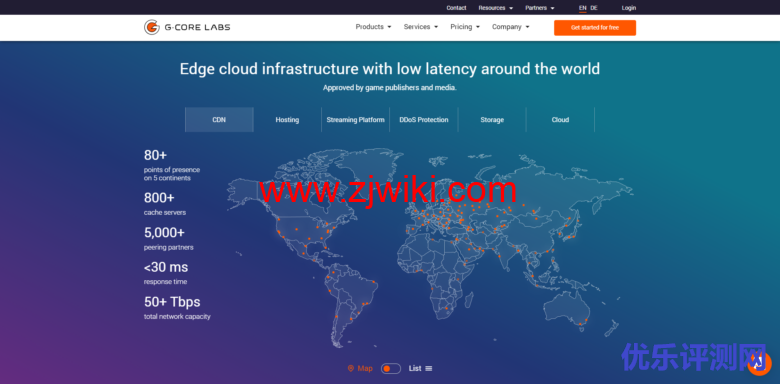
Task: Expand Resources in the top bar
Action: 495,8
